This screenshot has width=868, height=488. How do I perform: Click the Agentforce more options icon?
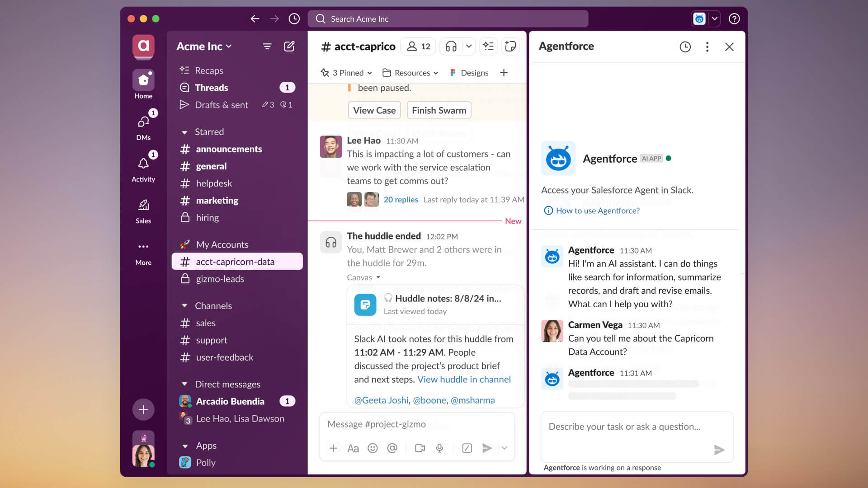coord(707,46)
